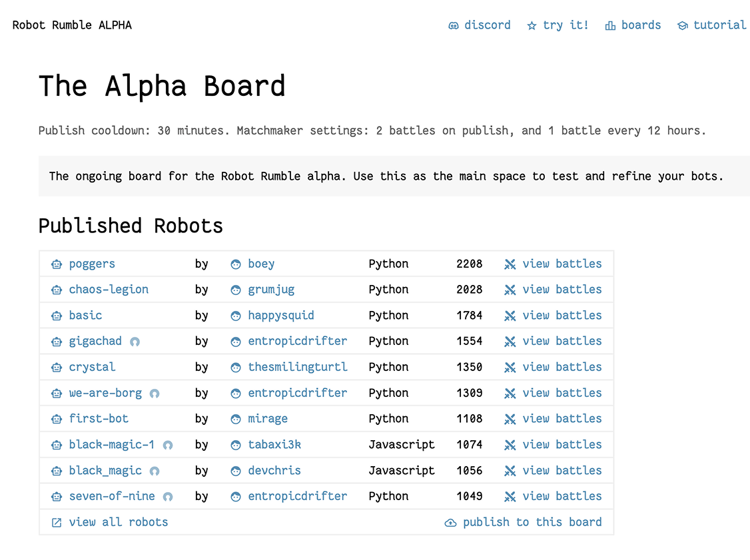Click the external link icon beside view all robots
Screen dimensions: 750x560
(x=57, y=523)
